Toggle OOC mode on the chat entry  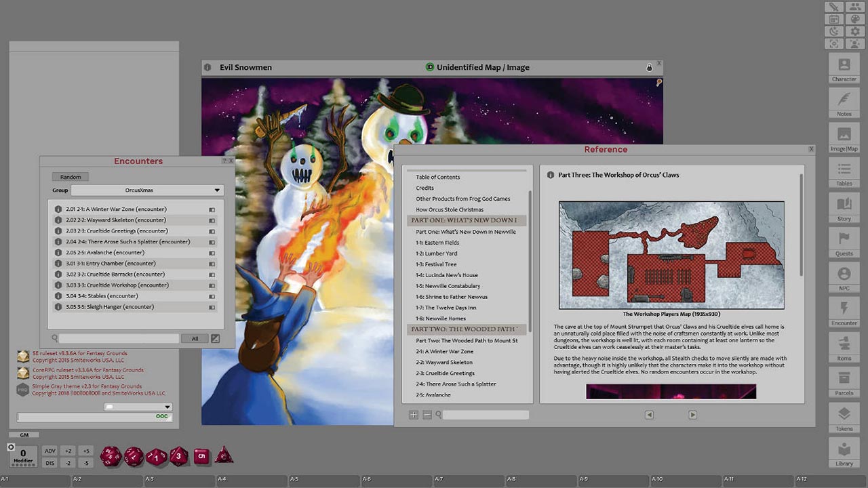tap(161, 416)
